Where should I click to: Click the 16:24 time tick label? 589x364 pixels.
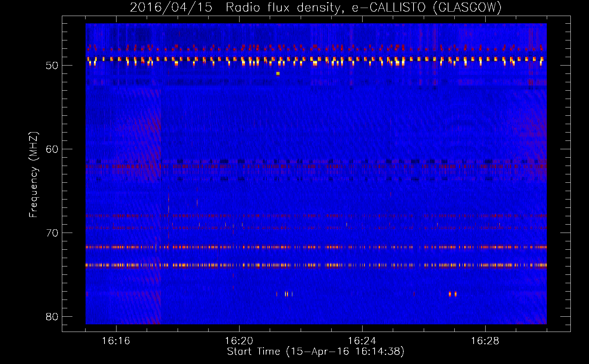362,341
